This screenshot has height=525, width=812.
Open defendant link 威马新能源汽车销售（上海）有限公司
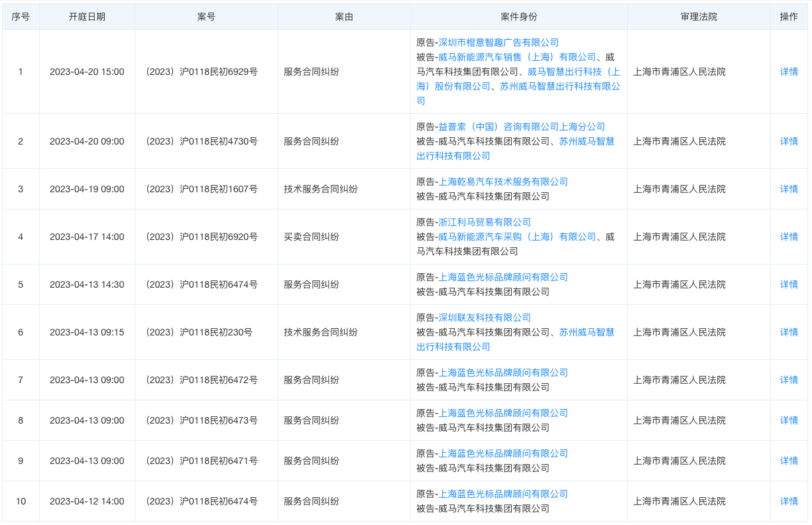point(517,57)
